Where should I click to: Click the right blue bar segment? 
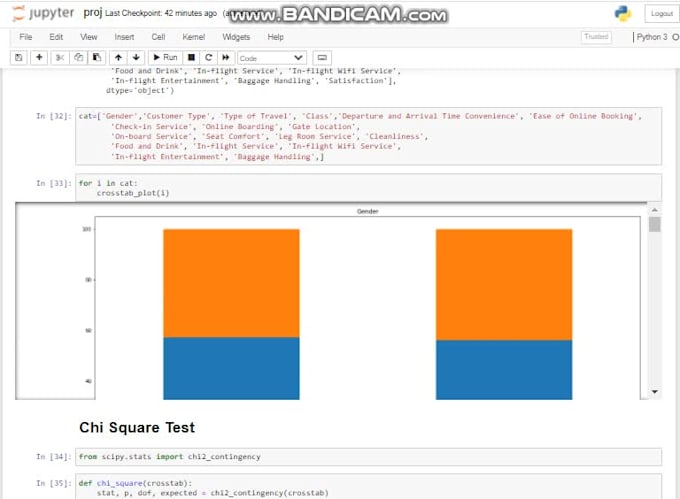pyautogui.click(x=504, y=370)
